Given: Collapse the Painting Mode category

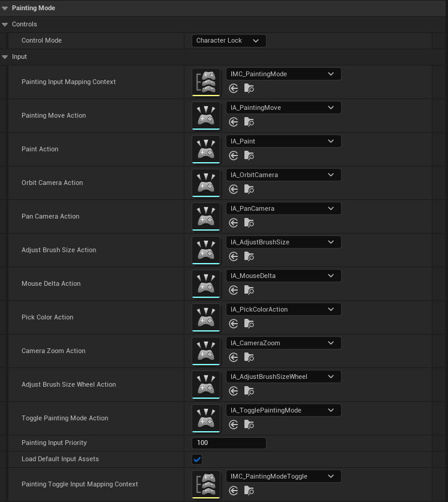Looking at the screenshot, I should [5, 8].
